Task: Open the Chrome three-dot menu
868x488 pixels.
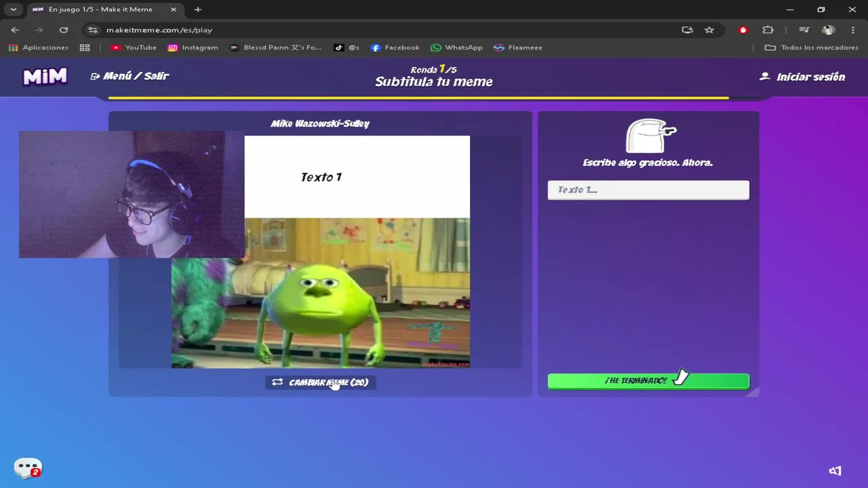Action: tap(852, 30)
